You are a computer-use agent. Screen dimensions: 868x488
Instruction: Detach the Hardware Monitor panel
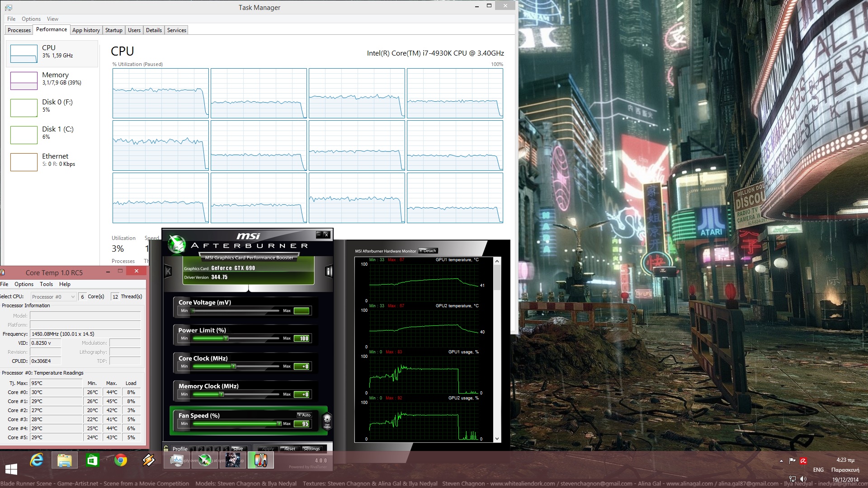click(428, 251)
